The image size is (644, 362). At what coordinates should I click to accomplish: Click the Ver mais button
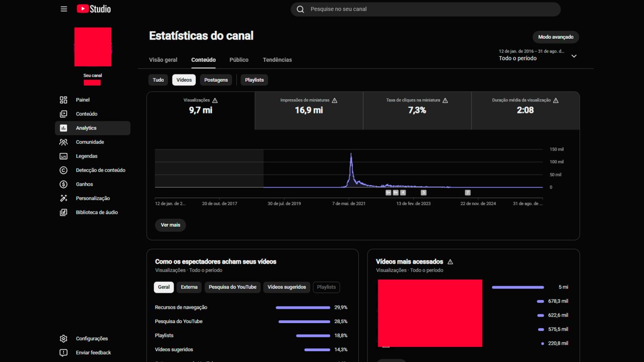170,225
